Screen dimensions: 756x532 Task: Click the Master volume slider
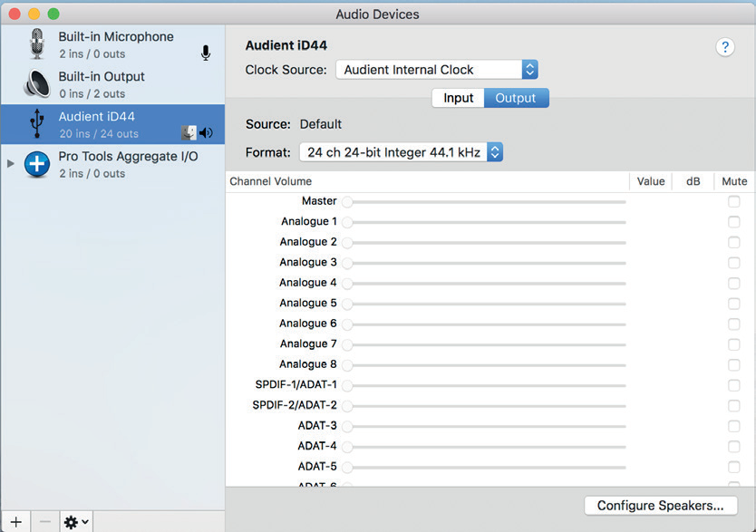(x=483, y=202)
